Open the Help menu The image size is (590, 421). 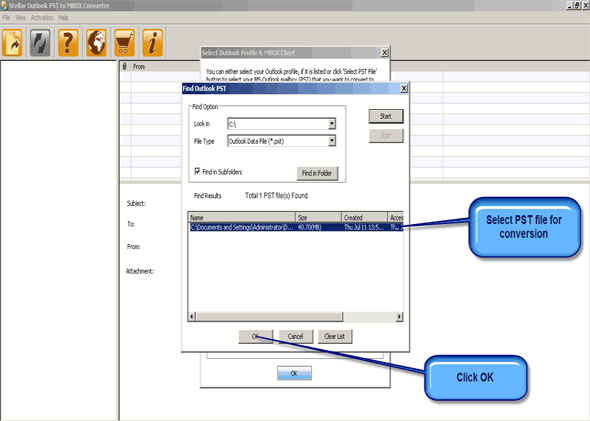[x=64, y=18]
